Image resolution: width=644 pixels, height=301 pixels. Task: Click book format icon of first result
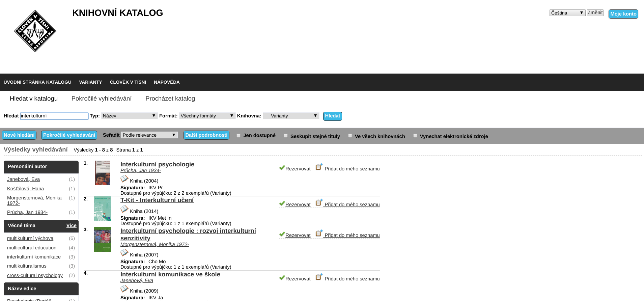(x=124, y=179)
